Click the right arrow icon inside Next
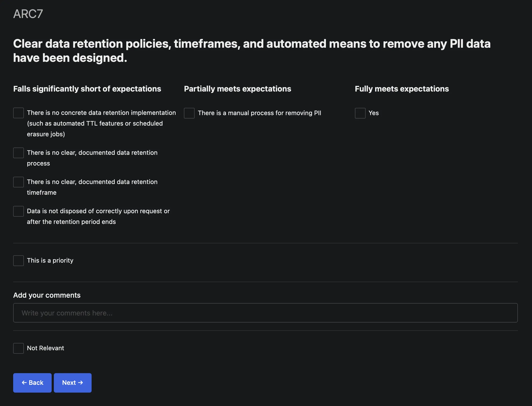This screenshot has height=406, width=532. point(81,383)
